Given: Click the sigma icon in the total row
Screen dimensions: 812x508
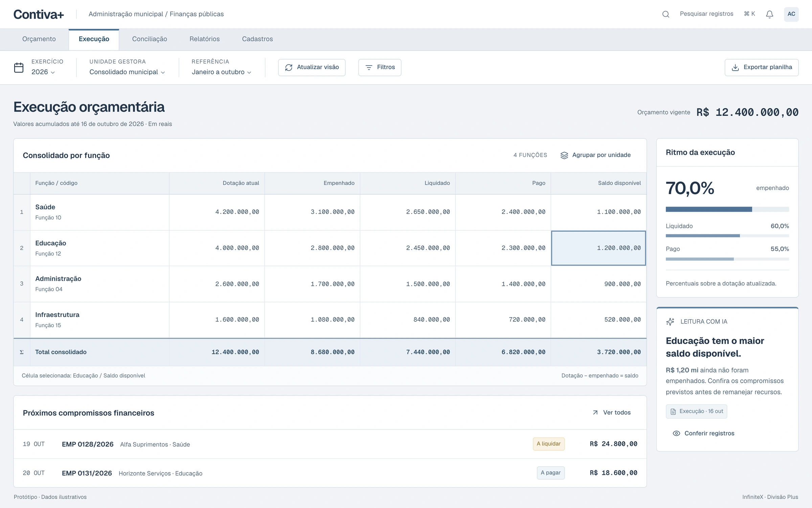Looking at the screenshot, I should tap(22, 352).
